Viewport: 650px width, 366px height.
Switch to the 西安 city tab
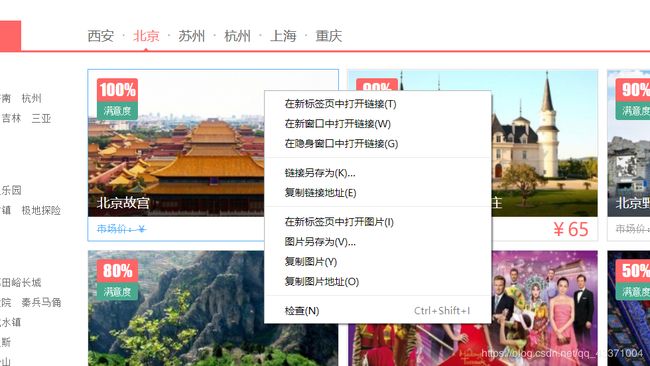click(101, 36)
